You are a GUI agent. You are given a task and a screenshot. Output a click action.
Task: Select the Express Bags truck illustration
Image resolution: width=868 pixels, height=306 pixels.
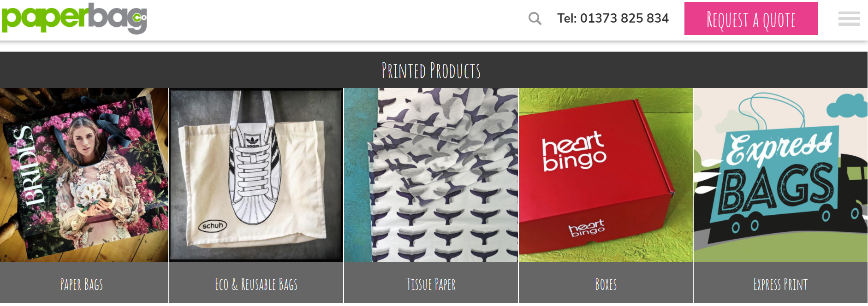click(780, 175)
